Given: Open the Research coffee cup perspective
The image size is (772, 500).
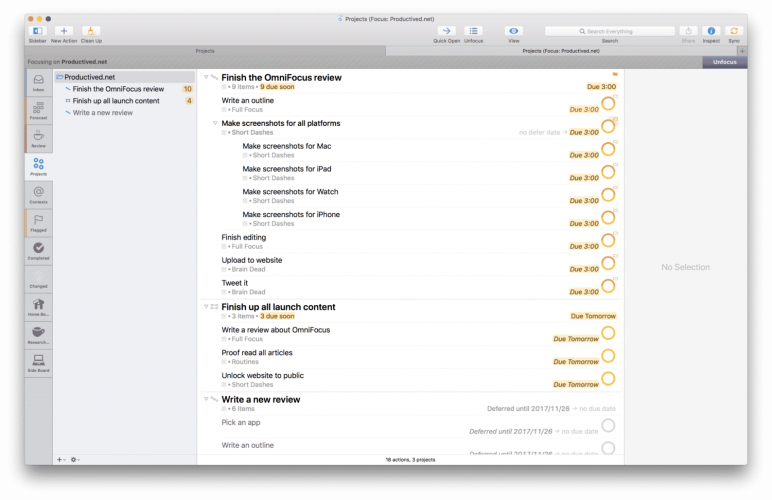Looking at the screenshot, I should (38, 335).
